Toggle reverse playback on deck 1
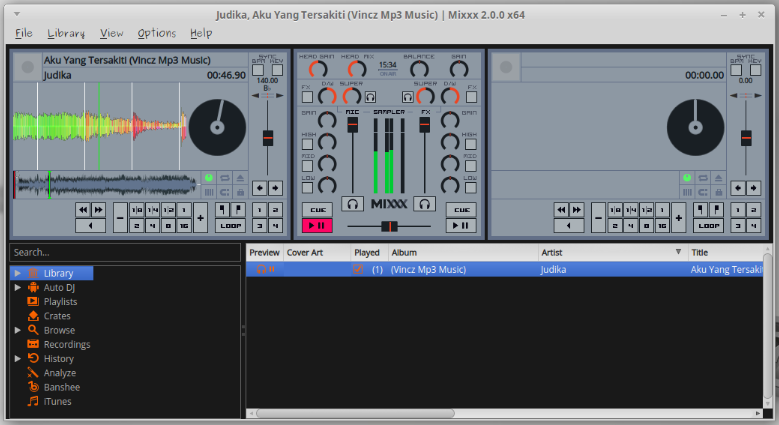The width and height of the screenshot is (779, 425). coord(90,226)
